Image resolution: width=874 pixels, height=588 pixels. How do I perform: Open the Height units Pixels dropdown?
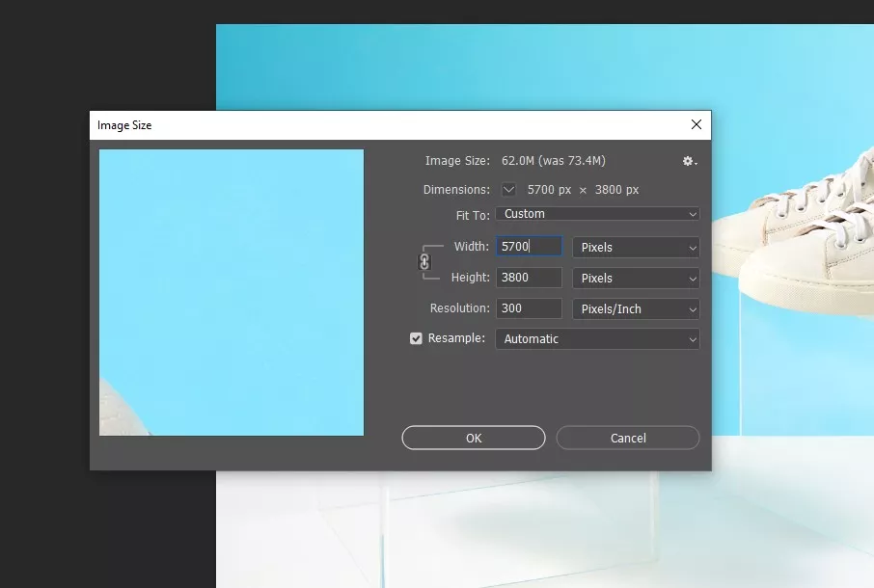[636, 279]
